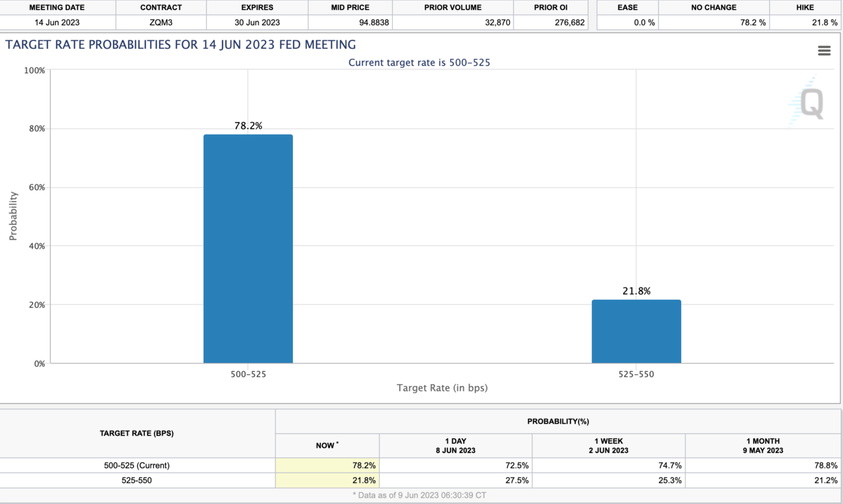The image size is (843, 504).
Task: Click the HIKE column header
Action: 805,8
